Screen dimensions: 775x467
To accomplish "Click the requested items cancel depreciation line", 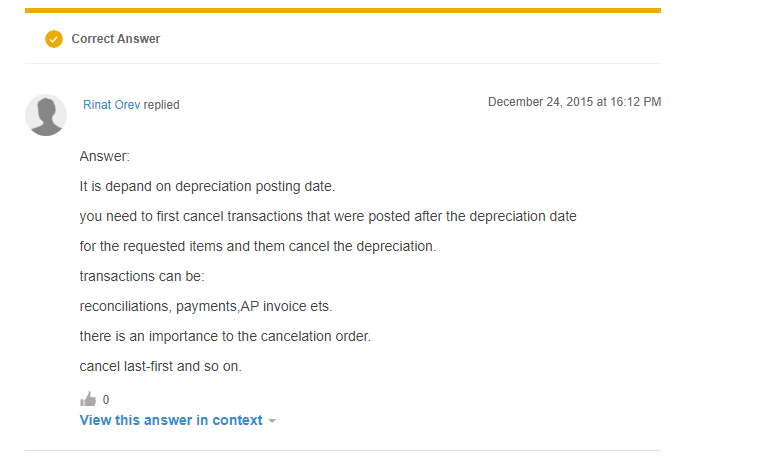I will pyautogui.click(x=258, y=246).
